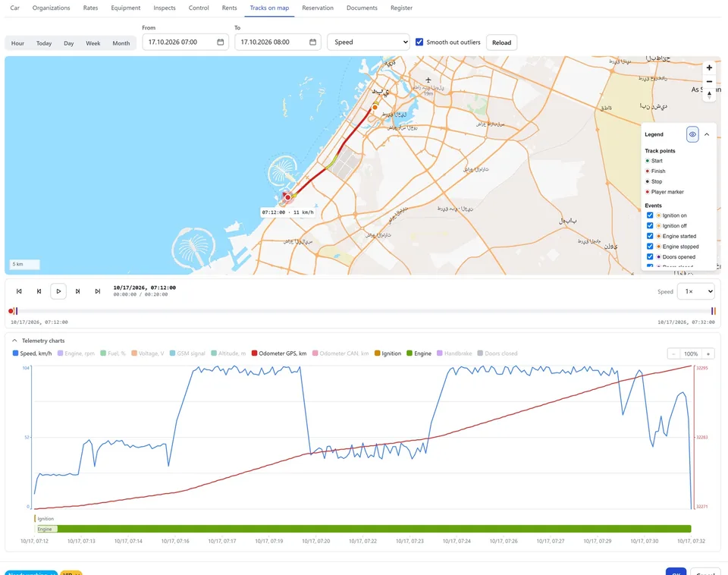Viewport: 728px width, 575px height.
Task: Click the playback timeline slider track
Action: 363,311
